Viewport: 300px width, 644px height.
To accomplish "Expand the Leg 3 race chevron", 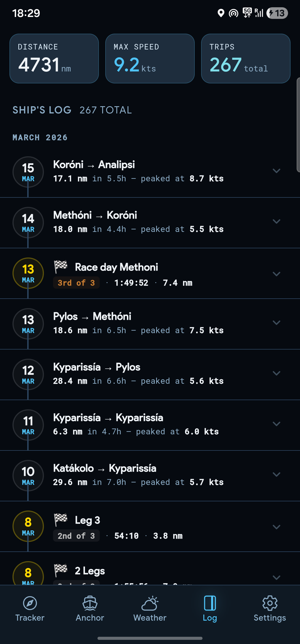I will point(276,527).
